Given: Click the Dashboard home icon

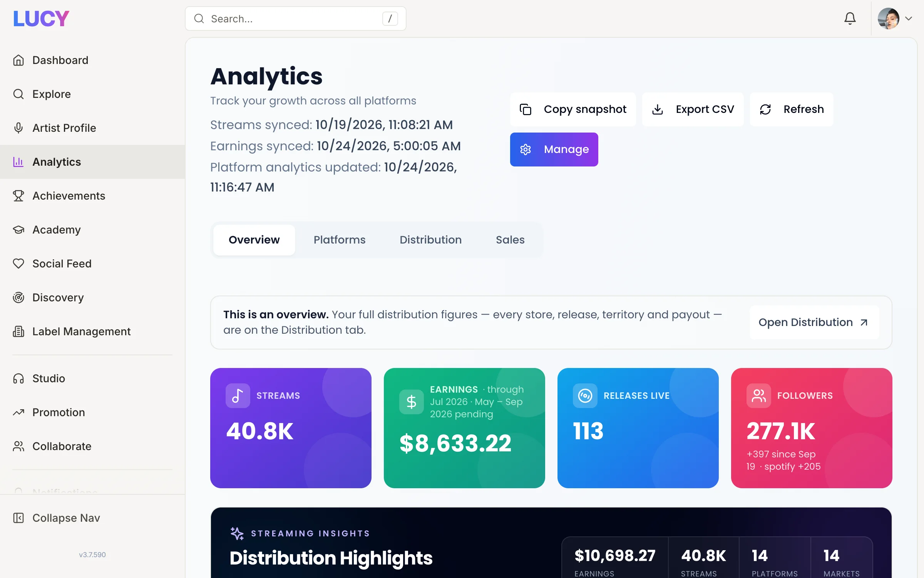Looking at the screenshot, I should click(x=18, y=60).
